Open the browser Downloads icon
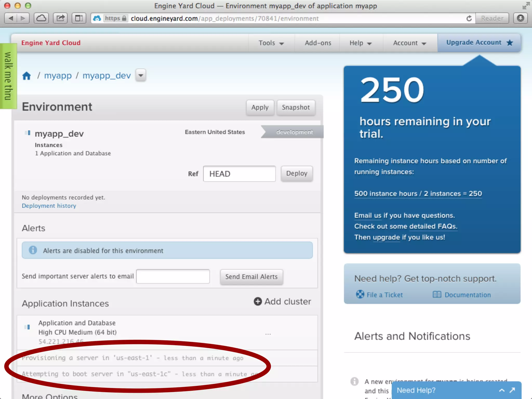 520,18
